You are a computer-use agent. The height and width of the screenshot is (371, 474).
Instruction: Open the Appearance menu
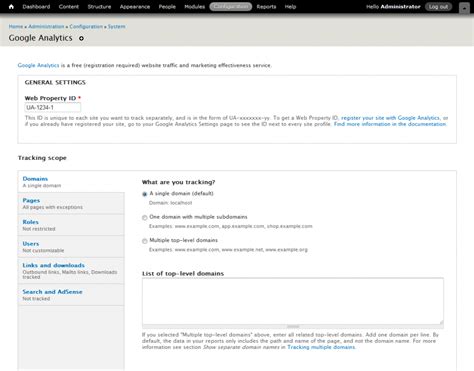[135, 7]
